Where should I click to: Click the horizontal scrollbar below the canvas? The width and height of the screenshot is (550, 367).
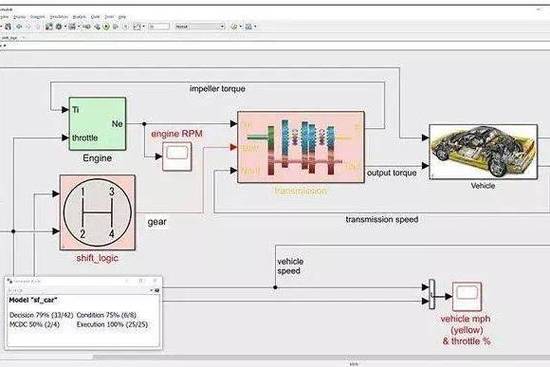click(x=274, y=357)
